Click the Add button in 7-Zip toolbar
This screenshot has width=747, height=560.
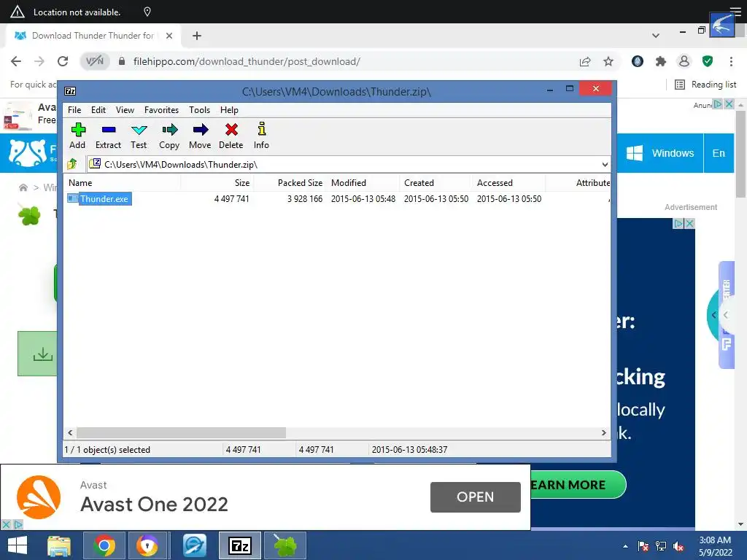click(x=77, y=136)
